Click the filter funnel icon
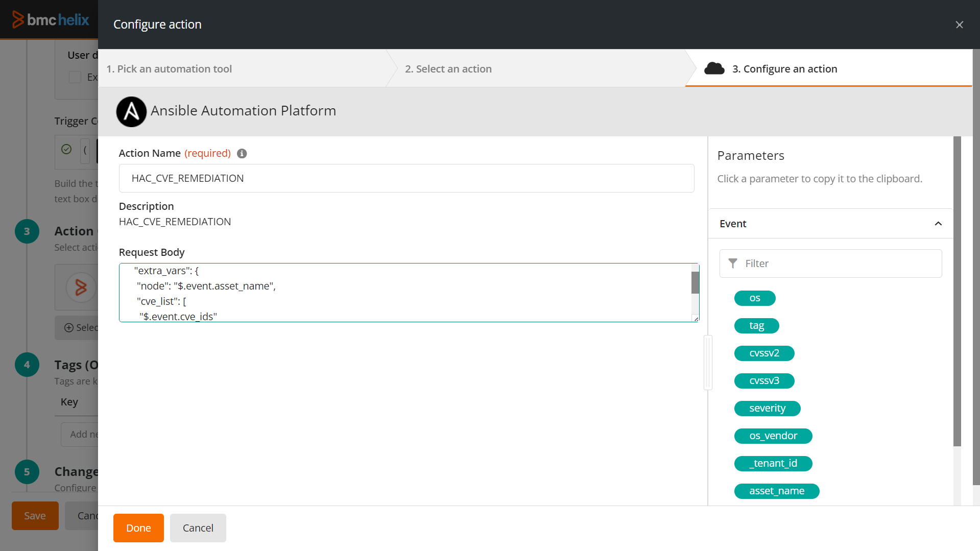The width and height of the screenshot is (980, 551). [733, 263]
